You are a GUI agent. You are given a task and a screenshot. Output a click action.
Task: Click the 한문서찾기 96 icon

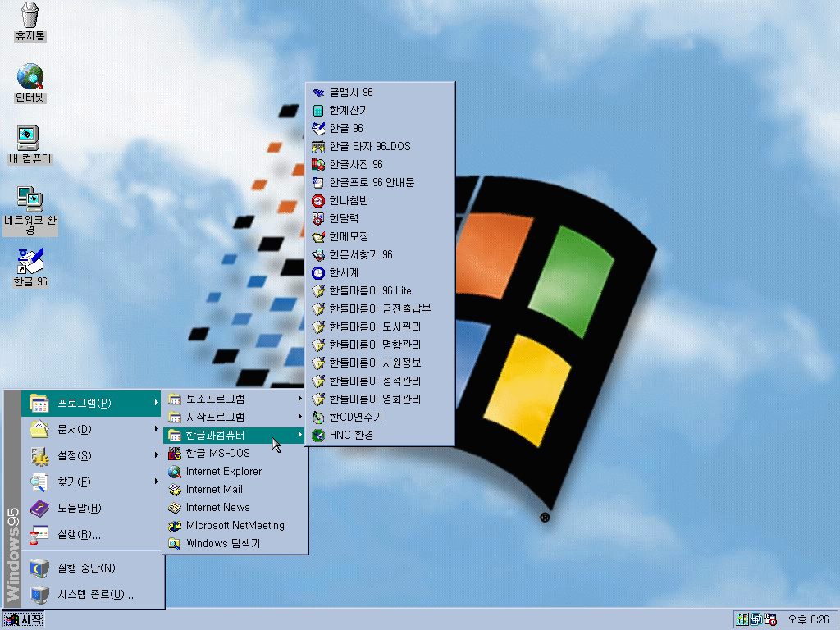click(318, 255)
